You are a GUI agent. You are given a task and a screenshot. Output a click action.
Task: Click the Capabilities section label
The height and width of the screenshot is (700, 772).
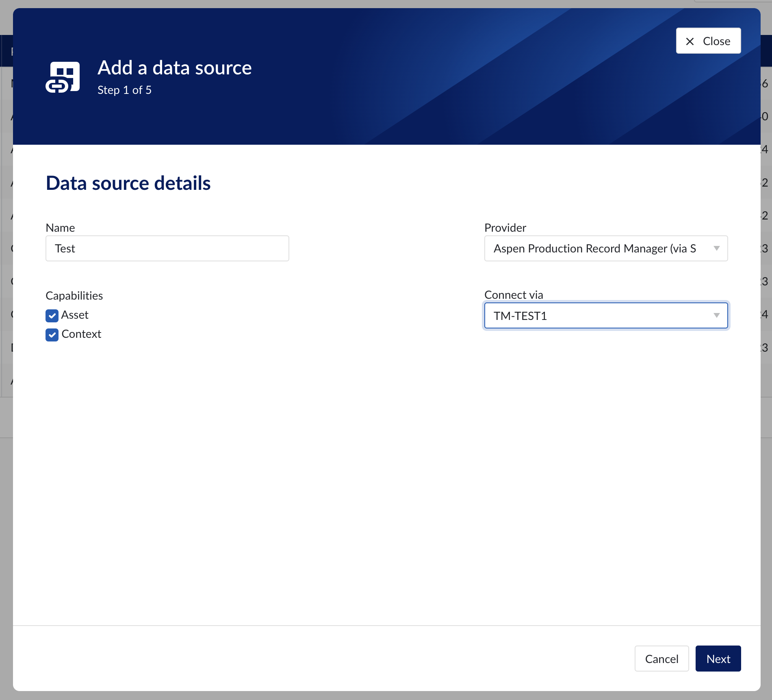coord(74,296)
